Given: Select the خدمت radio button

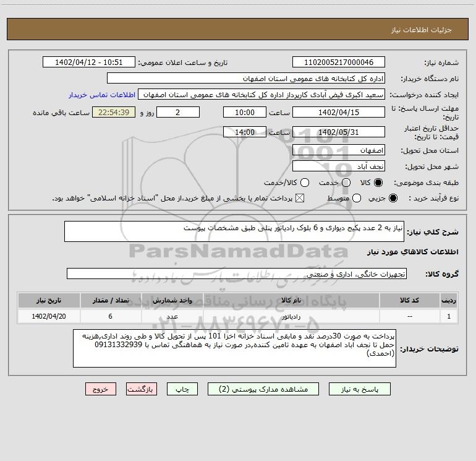Looking at the screenshot, I should [x=346, y=183].
